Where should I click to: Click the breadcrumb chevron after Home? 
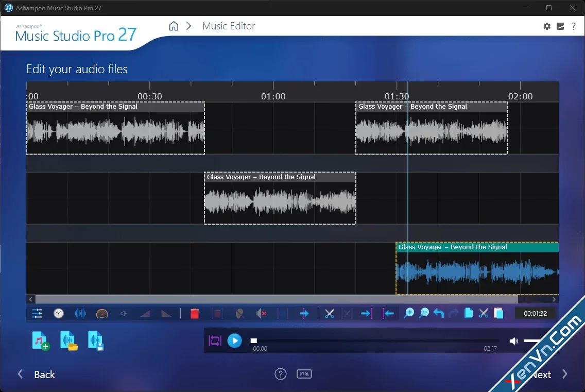point(189,26)
